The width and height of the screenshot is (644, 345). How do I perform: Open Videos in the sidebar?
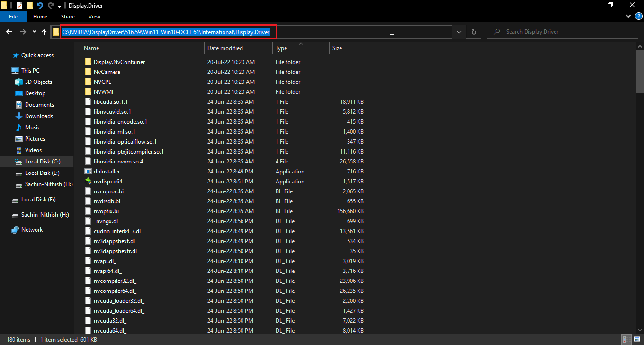click(x=33, y=150)
